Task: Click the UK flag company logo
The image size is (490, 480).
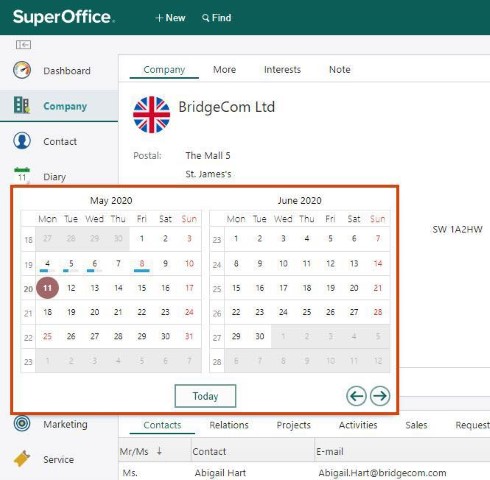Action: point(151,115)
